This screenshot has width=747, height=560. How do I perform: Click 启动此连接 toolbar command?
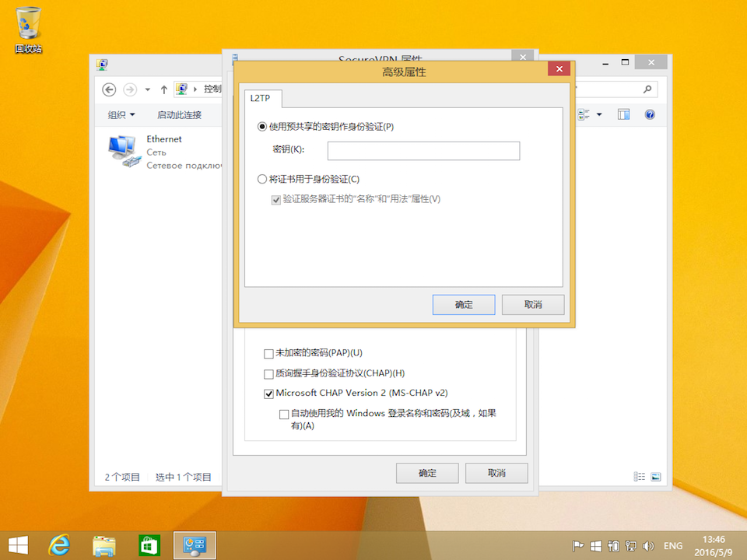[179, 115]
